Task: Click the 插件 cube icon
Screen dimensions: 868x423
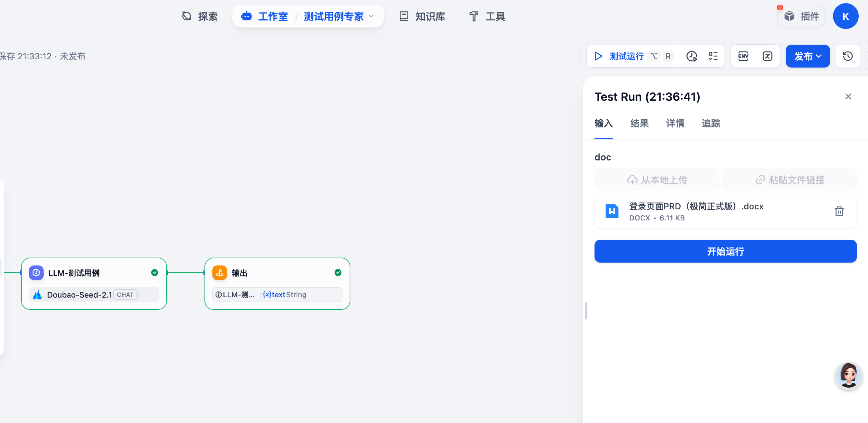Action: pyautogui.click(x=789, y=16)
